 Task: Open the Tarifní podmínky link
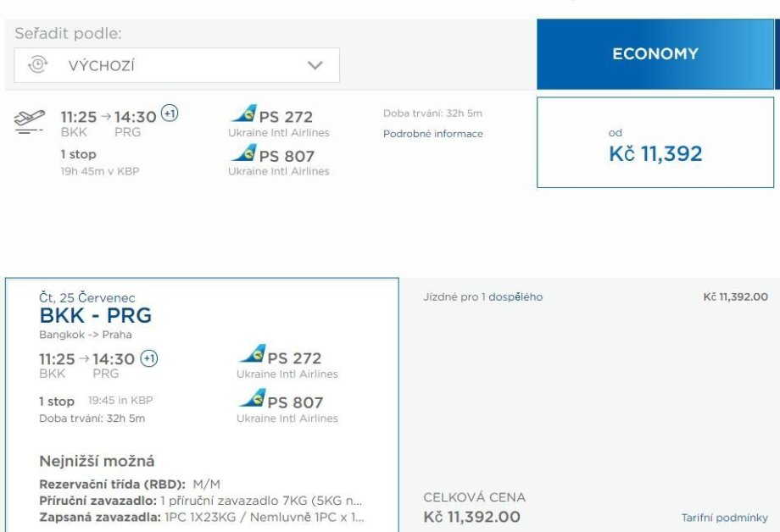coord(725,518)
